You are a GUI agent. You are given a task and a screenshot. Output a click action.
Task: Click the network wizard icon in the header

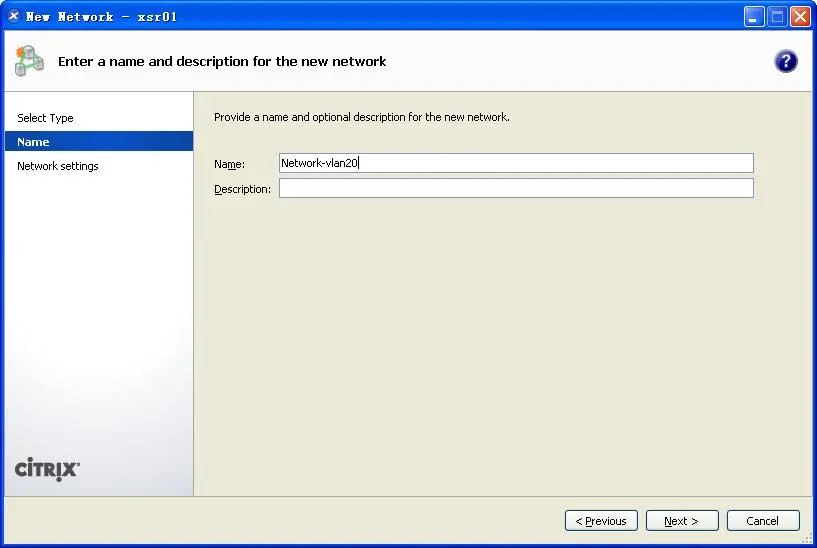[29, 61]
